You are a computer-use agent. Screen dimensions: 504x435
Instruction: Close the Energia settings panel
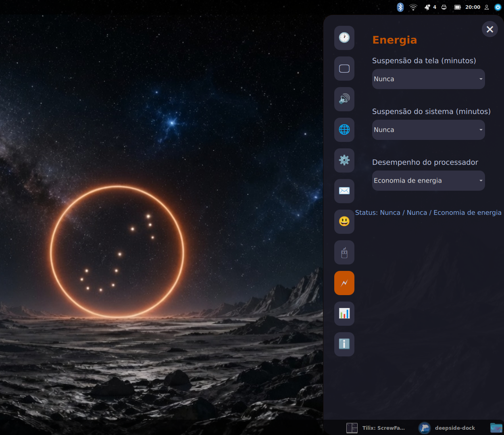point(490,29)
